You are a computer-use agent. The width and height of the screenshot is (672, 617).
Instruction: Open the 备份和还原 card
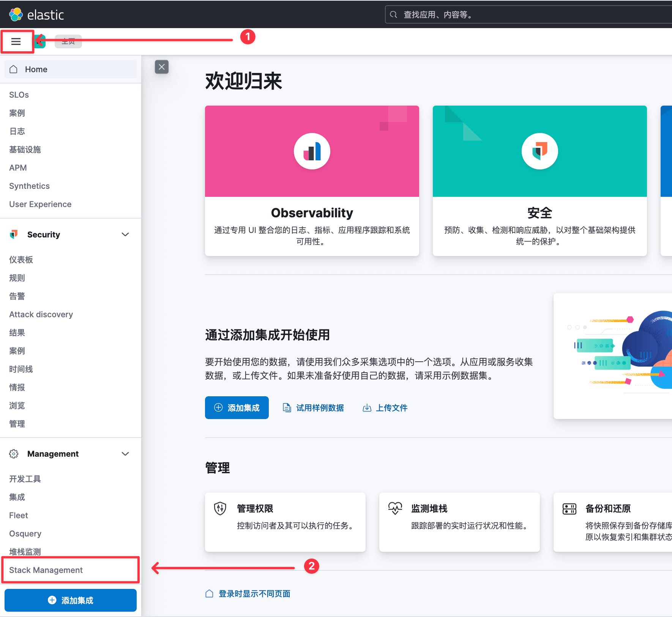tap(613, 522)
